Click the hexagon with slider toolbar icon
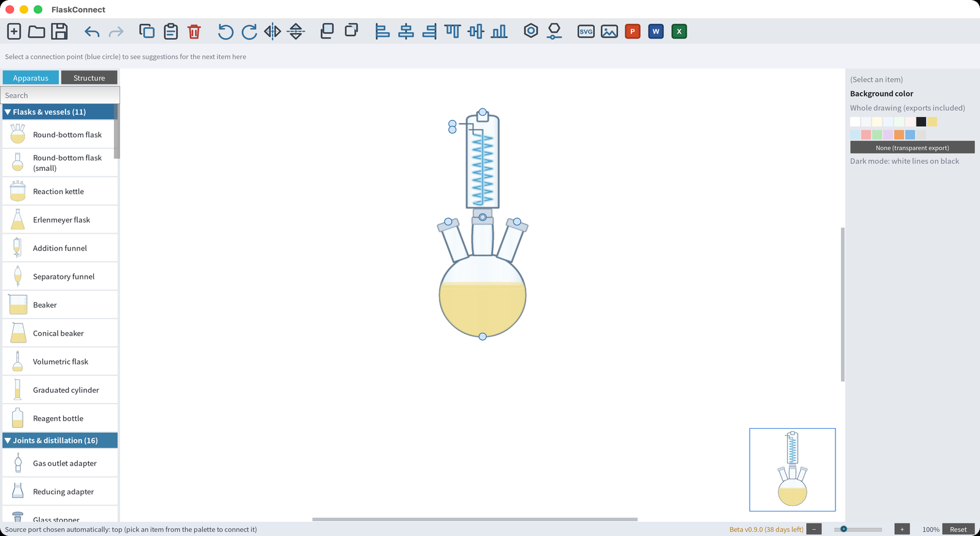980x536 pixels. tap(554, 31)
